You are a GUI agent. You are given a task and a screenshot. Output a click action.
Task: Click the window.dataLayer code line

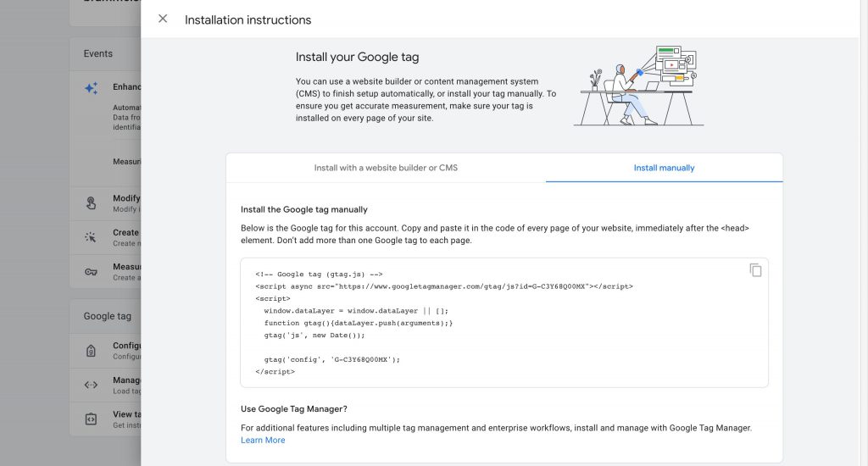(356, 310)
